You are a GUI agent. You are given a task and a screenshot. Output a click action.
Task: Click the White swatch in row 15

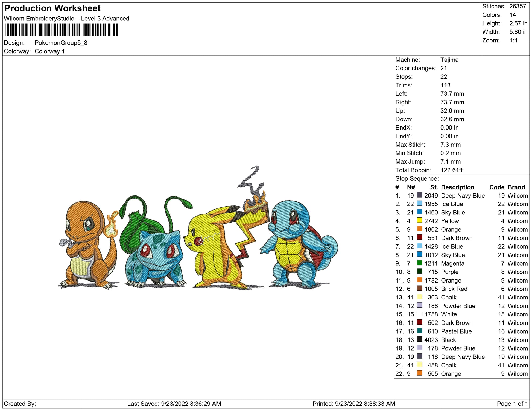419,314
